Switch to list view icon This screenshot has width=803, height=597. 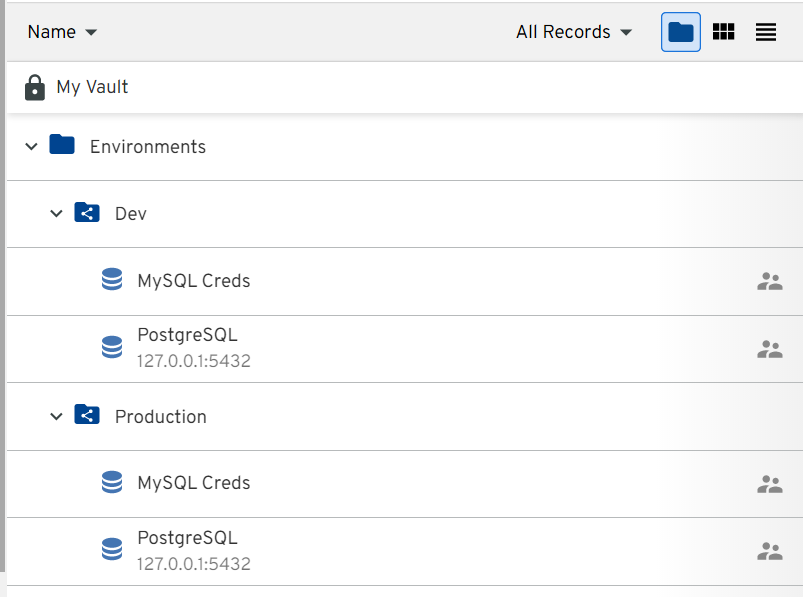click(x=766, y=32)
